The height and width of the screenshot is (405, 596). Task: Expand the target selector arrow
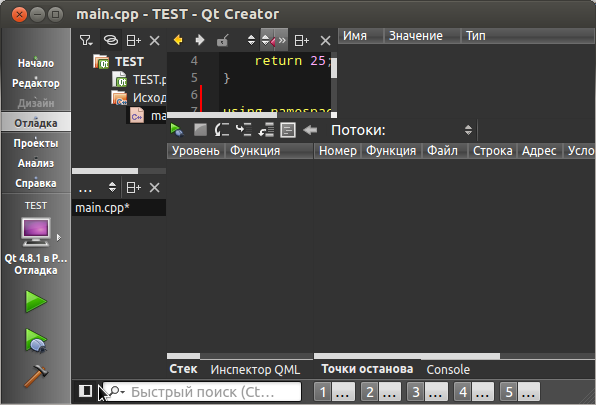[59, 237]
